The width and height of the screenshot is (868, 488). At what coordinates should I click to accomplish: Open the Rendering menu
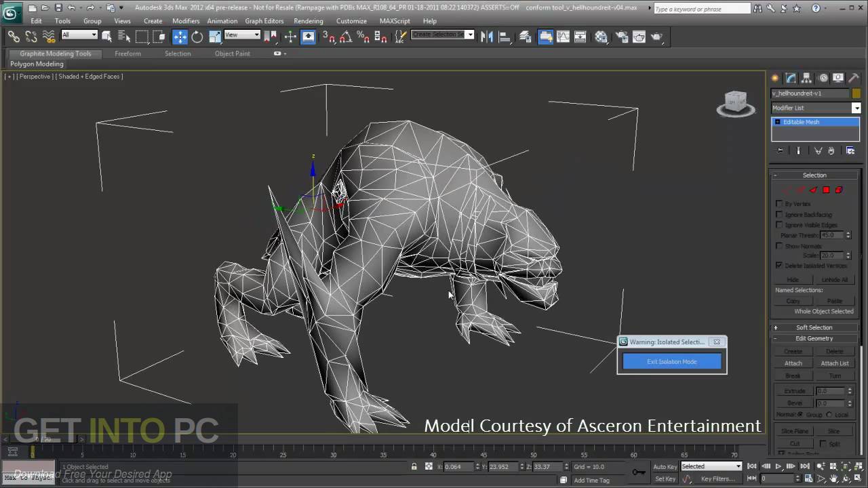click(x=309, y=21)
